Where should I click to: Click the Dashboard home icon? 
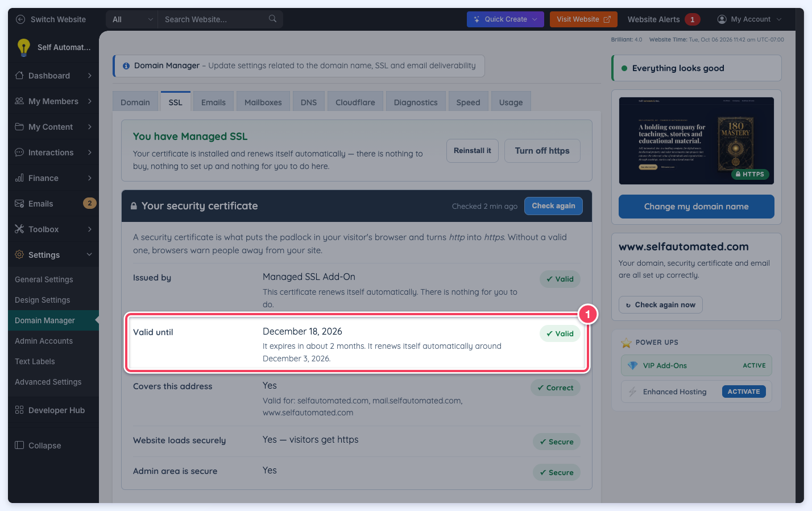(x=19, y=76)
